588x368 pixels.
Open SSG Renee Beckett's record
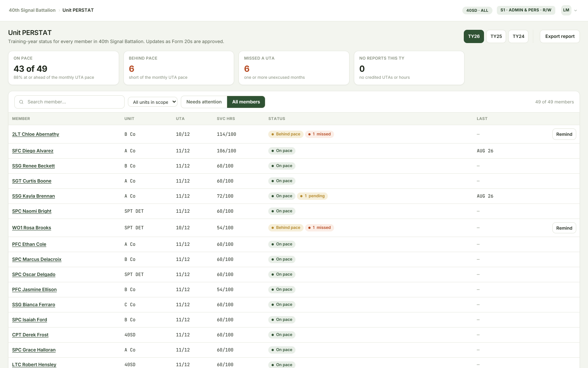click(x=33, y=166)
